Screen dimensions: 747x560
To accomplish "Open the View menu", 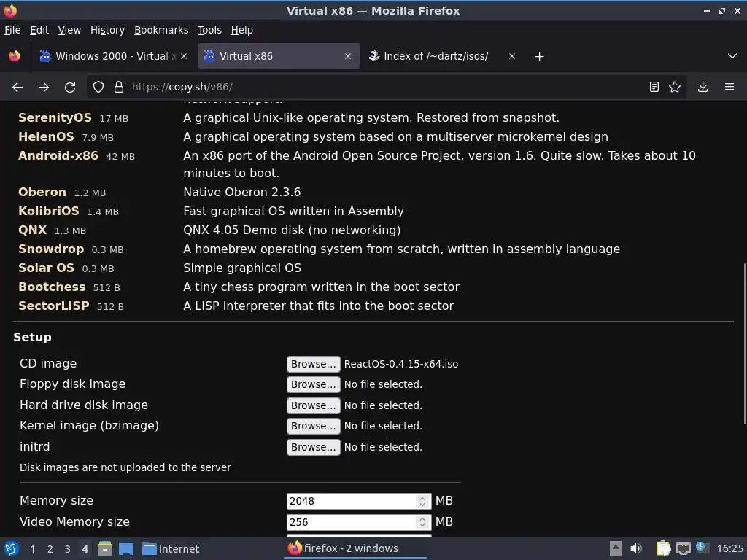I will tap(69, 30).
